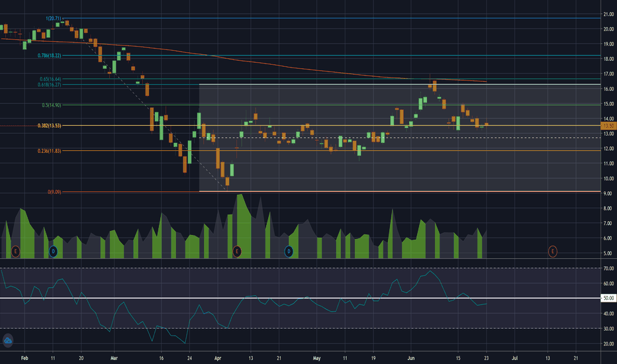
Task: Select the Fibonacci 1(20.71) level label
Action: point(54,19)
